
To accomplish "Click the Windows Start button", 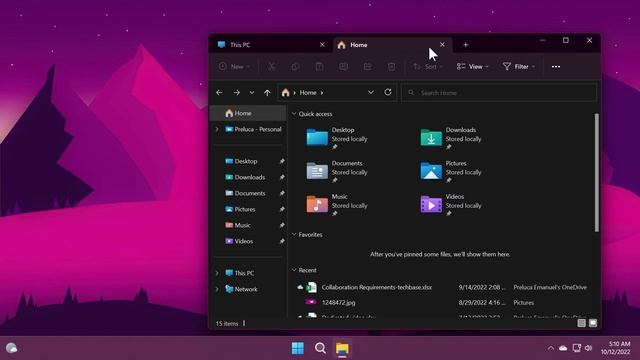I will click(x=298, y=348).
